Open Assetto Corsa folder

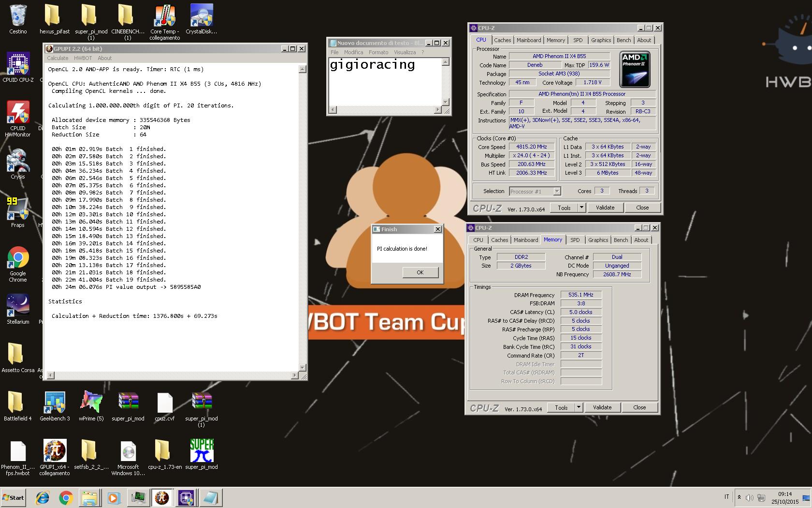coord(18,358)
